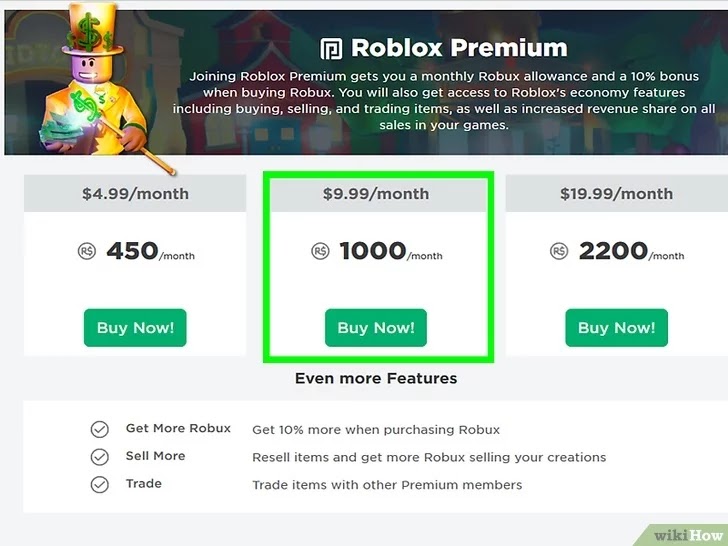Click the Robux icon beside 2200
The width and height of the screenshot is (728, 546).
tap(559, 251)
